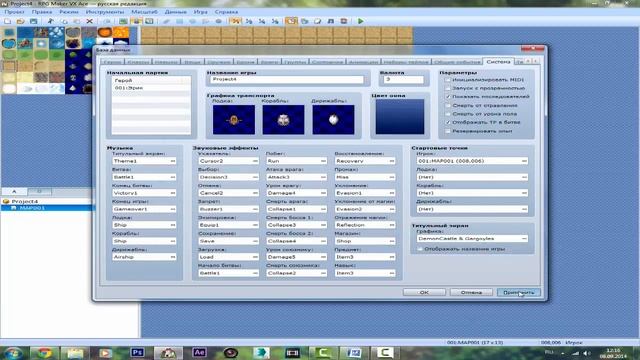
Task: Enable Смерть от урона пола checkbox
Action: (448, 114)
